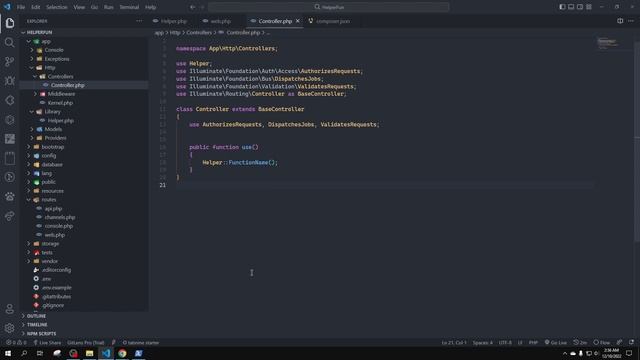Switch to the web.php editor tab
This screenshot has width=640, height=360.
[x=220, y=21]
